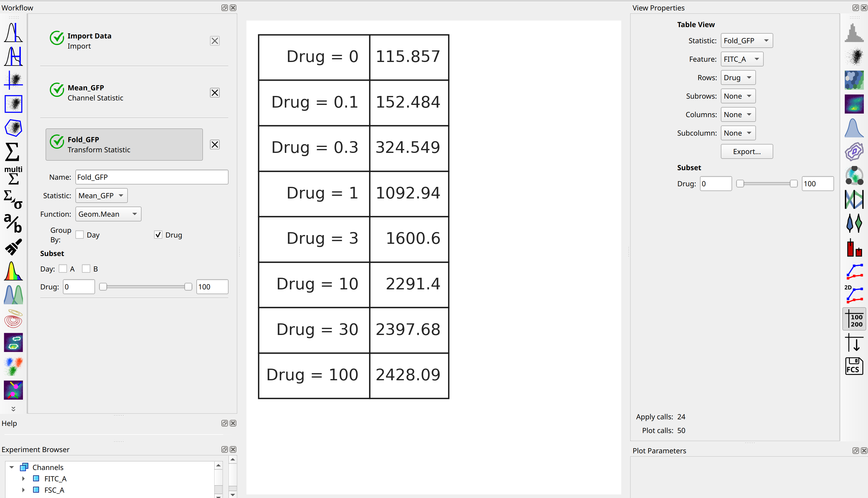This screenshot has width=868, height=498.
Task: Check the Day A subset checkbox
Action: (x=63, y=269)
